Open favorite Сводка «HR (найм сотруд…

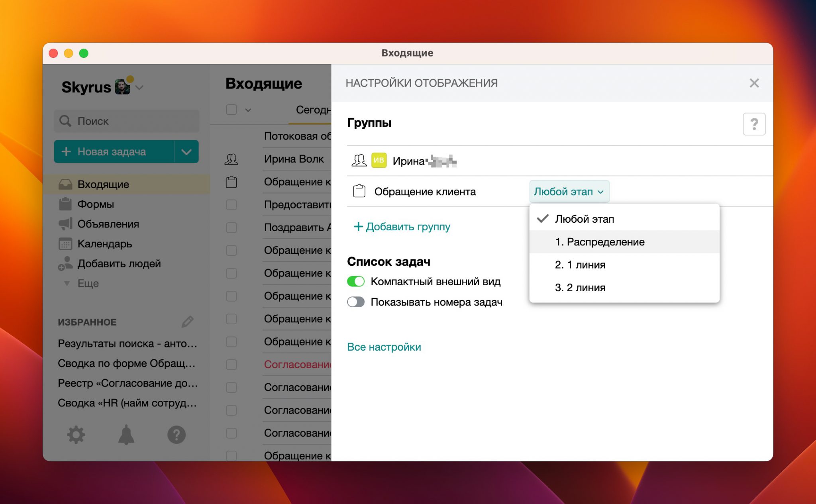tap(127, 403)
